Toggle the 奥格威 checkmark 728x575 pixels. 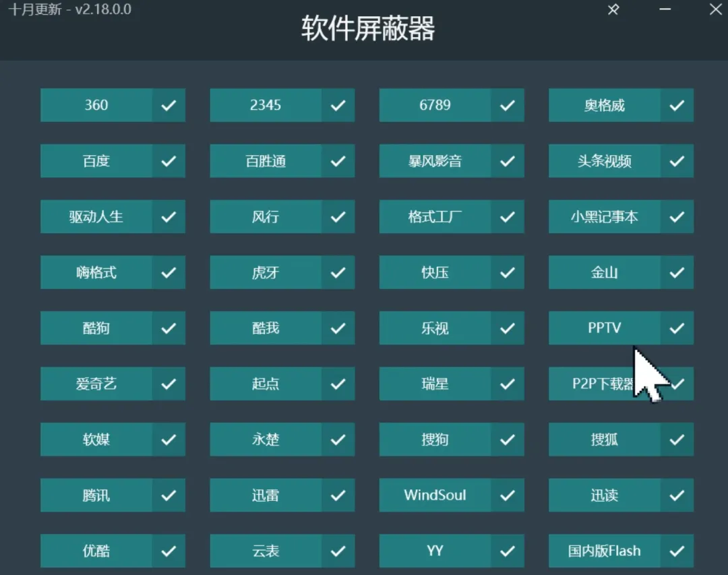tap(677, 105)
